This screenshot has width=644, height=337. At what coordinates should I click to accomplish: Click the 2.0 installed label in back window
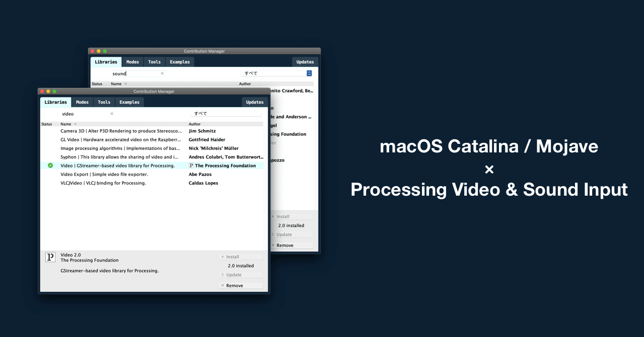pos(291,225)
